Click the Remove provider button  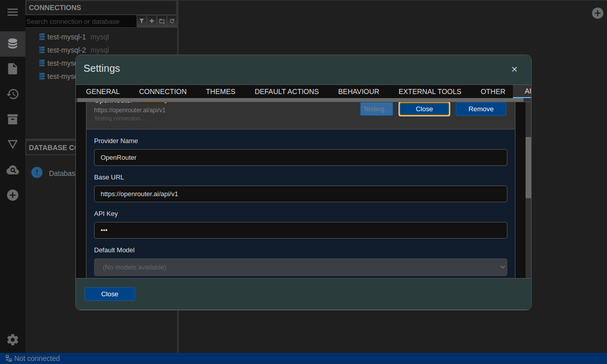(x=481, y=109)
